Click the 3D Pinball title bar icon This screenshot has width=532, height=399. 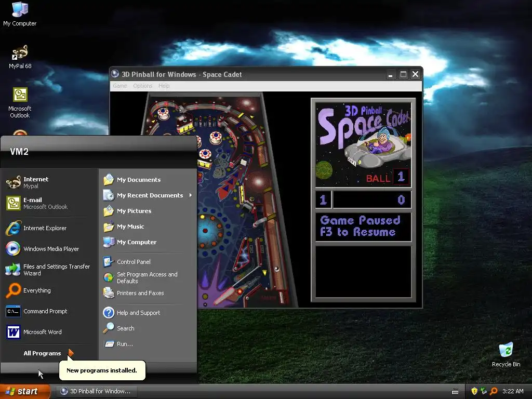115,74
